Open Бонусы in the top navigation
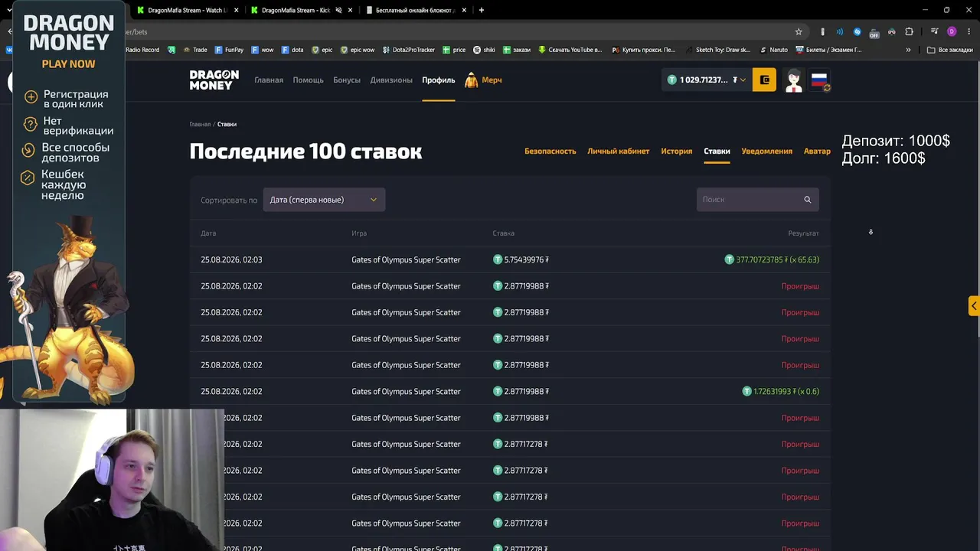The width and height of the screenshot is (980, 551). click(347, 80)
